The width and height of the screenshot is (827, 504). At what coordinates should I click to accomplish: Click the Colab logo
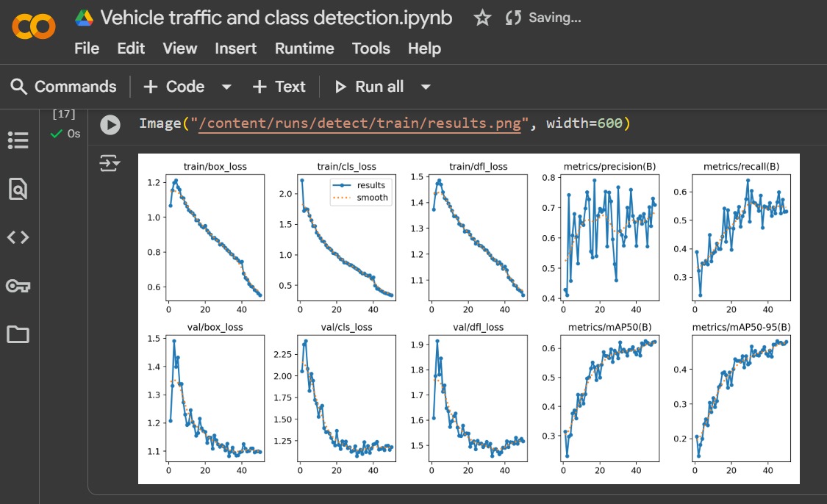(x=34, y=26)
